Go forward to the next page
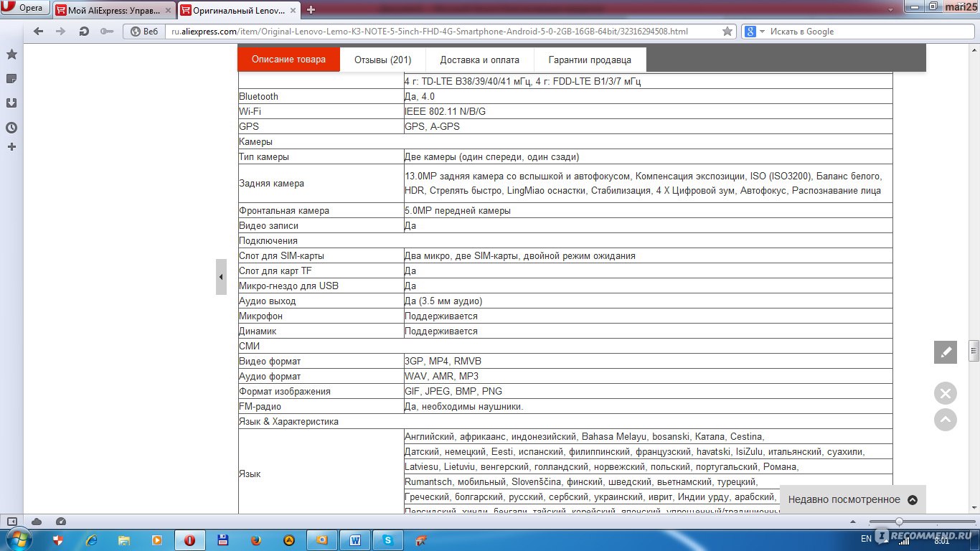Image resolution: width=980 pixels, height=551 pixels. (61, 32)
